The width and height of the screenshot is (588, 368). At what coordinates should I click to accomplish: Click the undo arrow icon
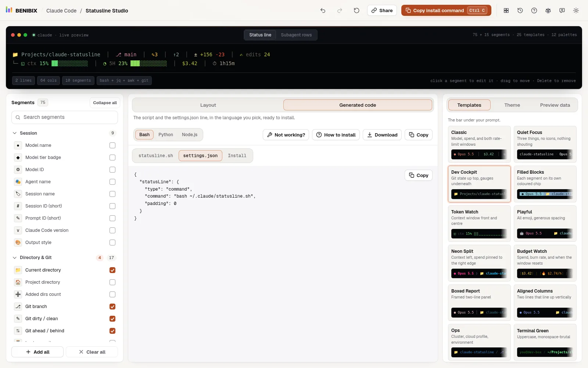[x=323, y=11]
